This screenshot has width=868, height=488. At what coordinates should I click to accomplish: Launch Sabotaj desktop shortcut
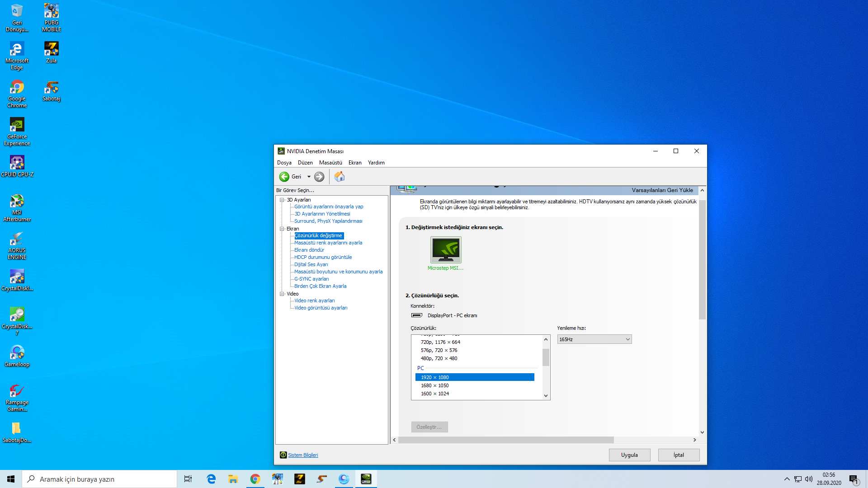click(52, 91)
